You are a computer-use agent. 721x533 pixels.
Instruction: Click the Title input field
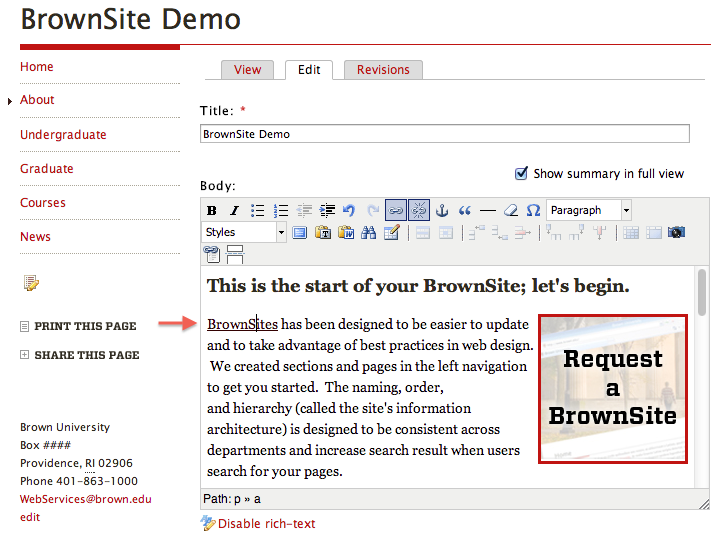(x=445, y=134)
